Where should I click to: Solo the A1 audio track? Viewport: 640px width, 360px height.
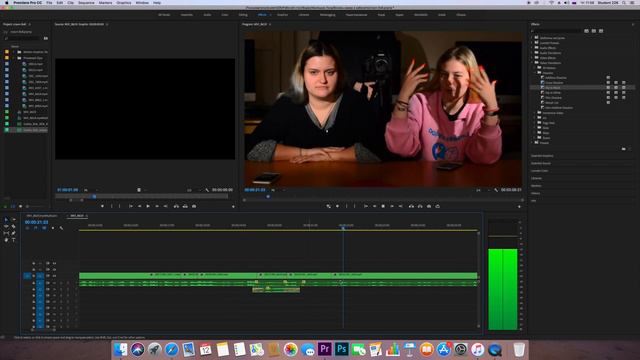(x=61, y=282)
